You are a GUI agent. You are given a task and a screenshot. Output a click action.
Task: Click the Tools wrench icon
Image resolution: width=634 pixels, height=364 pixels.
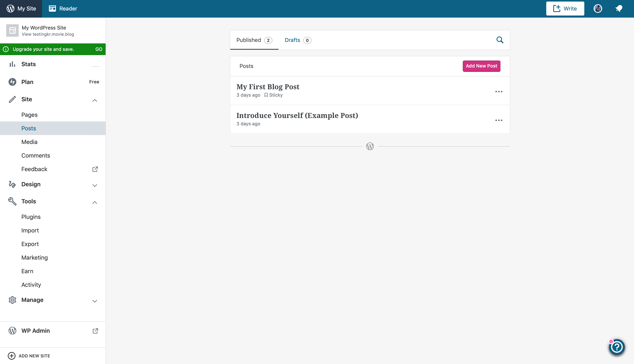[x=12, y=201]
